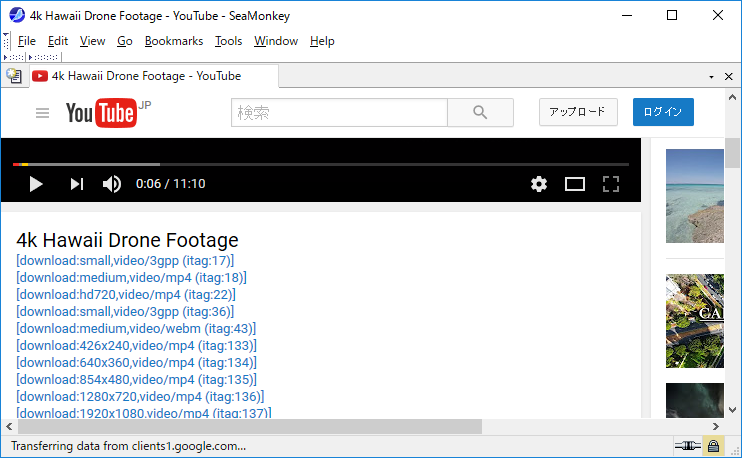
Task: Maximize the SeaMonkey window
Action: pos(672,15)
